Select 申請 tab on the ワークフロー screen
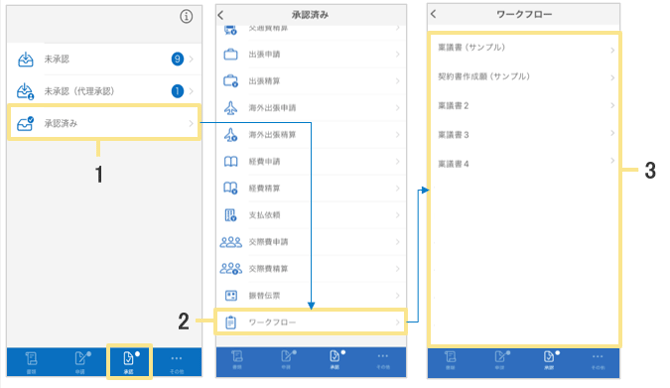The image size is (670, 388). 500,361
